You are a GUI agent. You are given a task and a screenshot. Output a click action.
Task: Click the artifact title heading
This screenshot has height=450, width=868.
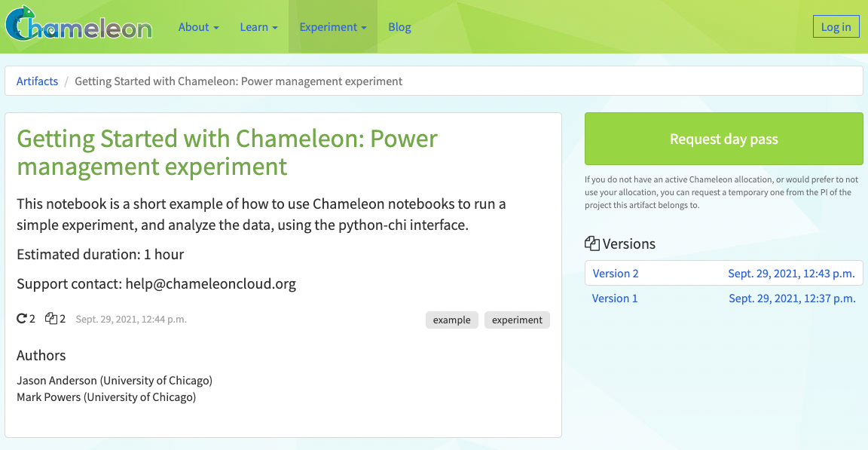coord(227,152)
